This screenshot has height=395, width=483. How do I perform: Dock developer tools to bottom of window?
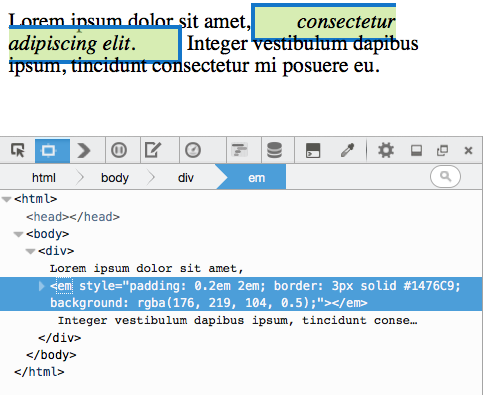pos(416,150)
